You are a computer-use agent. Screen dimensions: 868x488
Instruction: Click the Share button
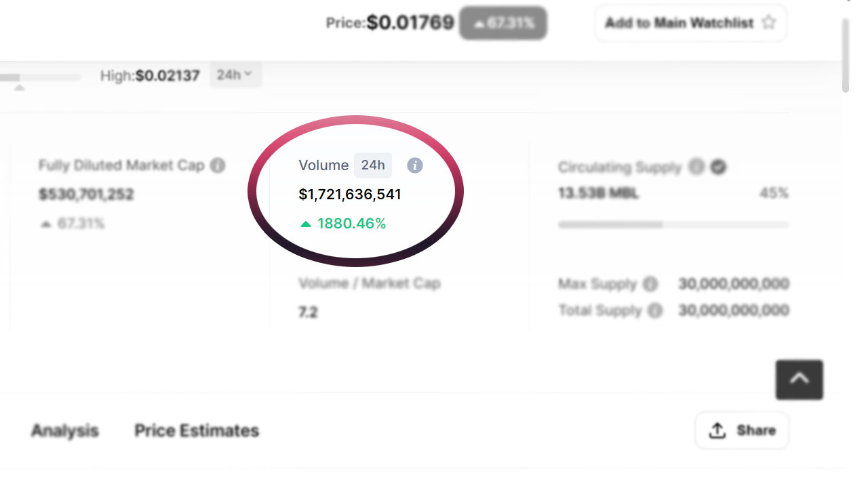(742, 430)
